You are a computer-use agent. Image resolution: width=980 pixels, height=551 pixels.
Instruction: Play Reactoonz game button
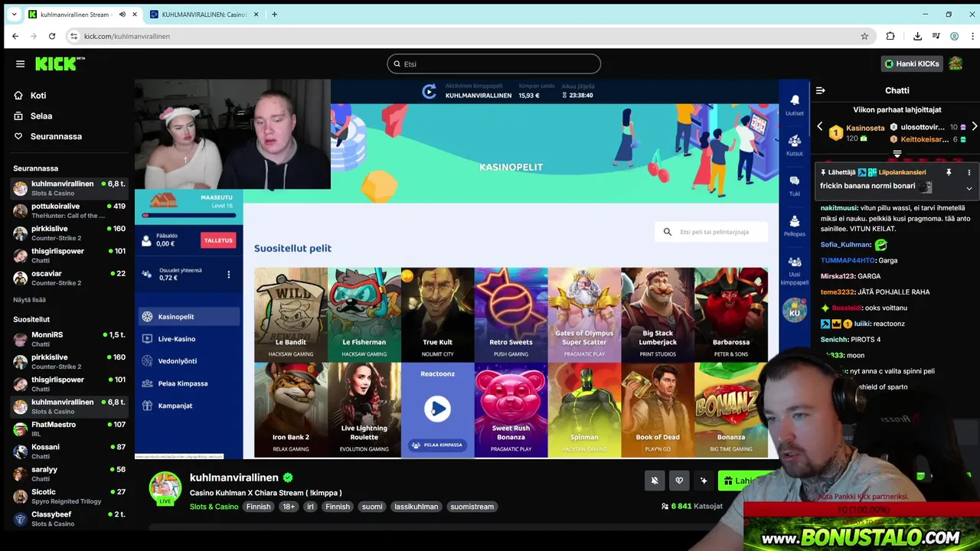point(437,409)
